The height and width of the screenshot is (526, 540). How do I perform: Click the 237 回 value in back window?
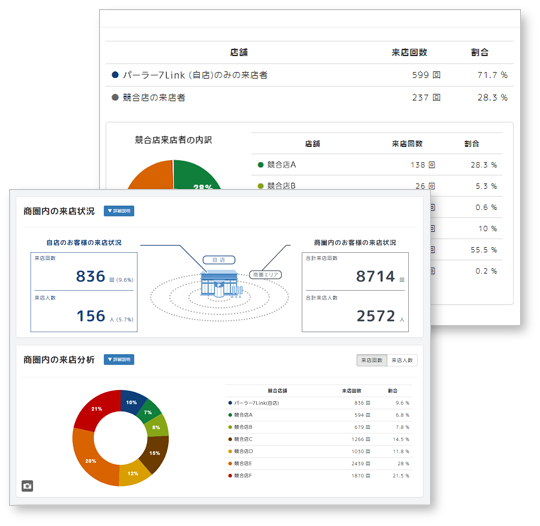[426, 97]
